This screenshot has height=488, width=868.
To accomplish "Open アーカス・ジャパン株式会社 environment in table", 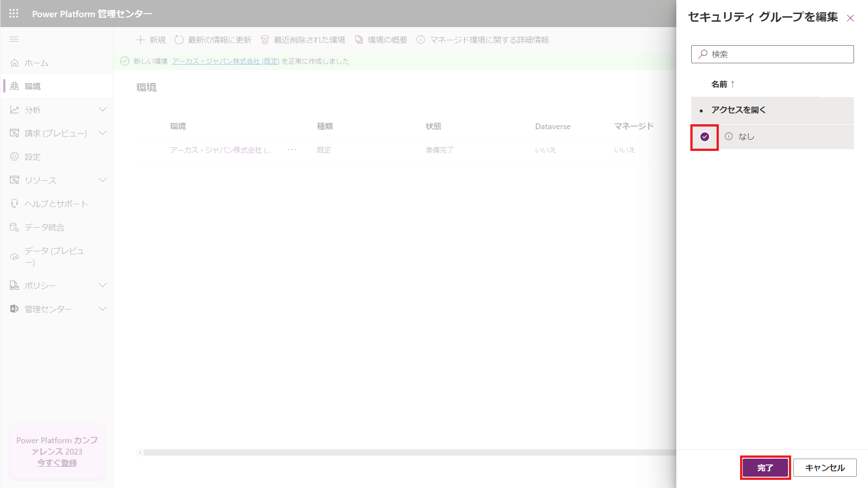I will 220,150.
